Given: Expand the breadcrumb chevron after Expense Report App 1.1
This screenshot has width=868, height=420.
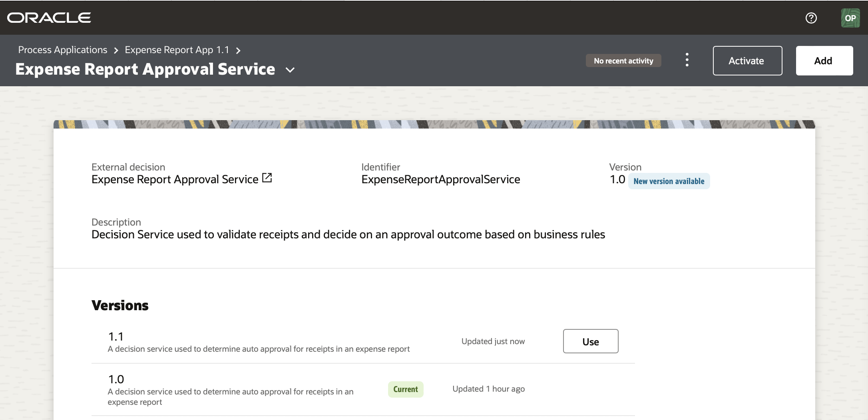Looking at the screenshot, I should click(238, 50).
